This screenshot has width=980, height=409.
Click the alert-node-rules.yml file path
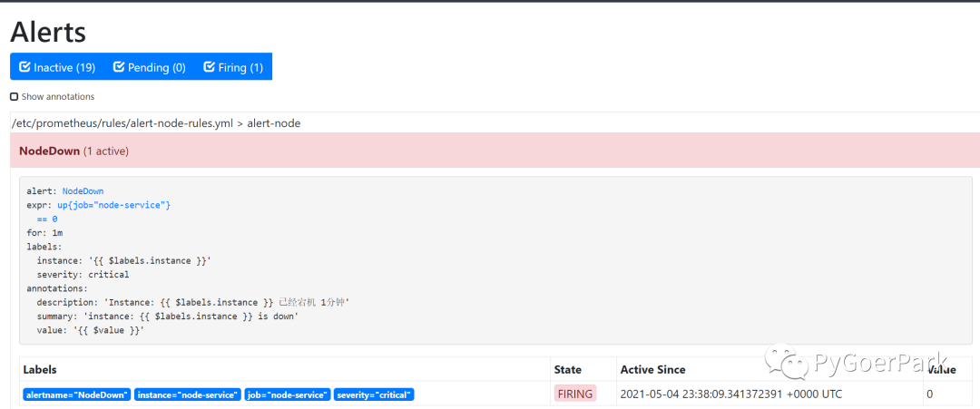(x=124, y=123)
